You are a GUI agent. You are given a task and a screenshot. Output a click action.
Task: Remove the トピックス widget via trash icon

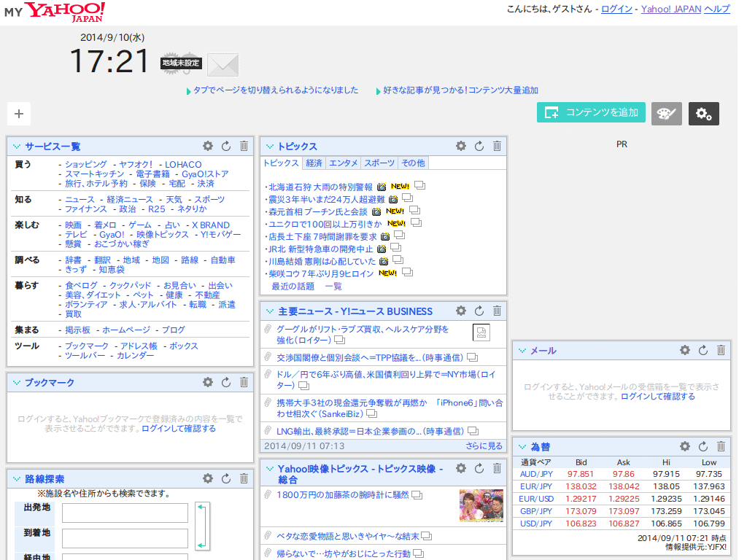(497, 146)
